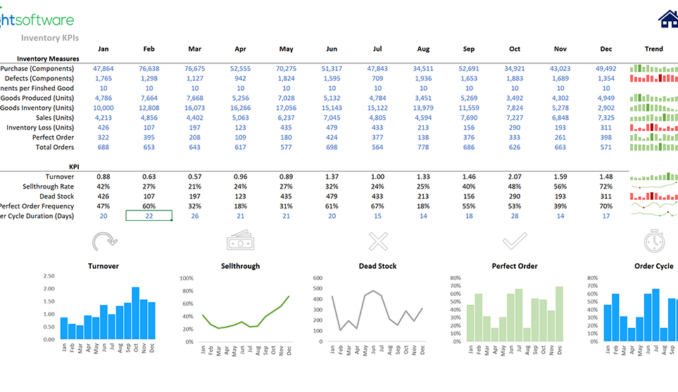Click the Jan column header

coord(103,49)
